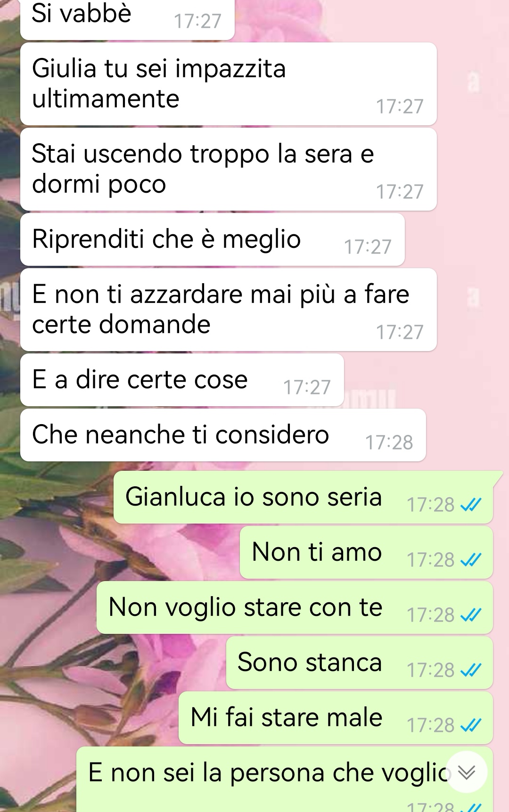Screen dimensions: 509x812
Task: Tap the 'Mi fai stare male' message bubble
Action: pyautogui.click(x=336, y=718)
